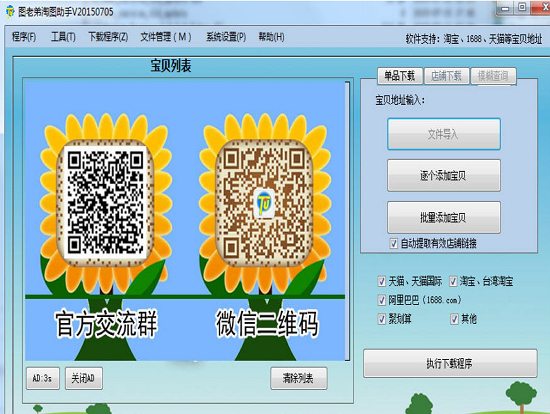Click the 软件支持 info text
550x414 pixels.
coord(474,39)
